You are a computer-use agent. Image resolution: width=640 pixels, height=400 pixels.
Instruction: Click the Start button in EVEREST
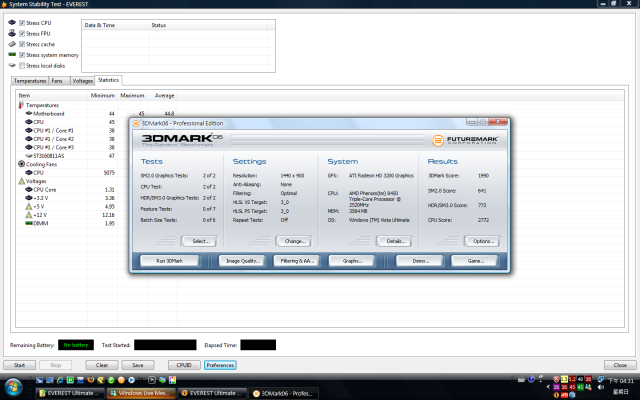point(19,365)
